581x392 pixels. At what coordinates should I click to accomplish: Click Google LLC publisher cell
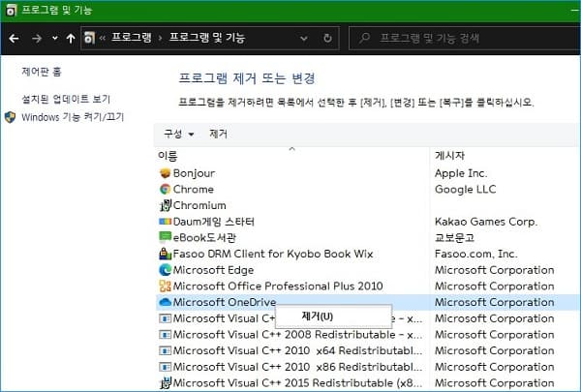466,189
